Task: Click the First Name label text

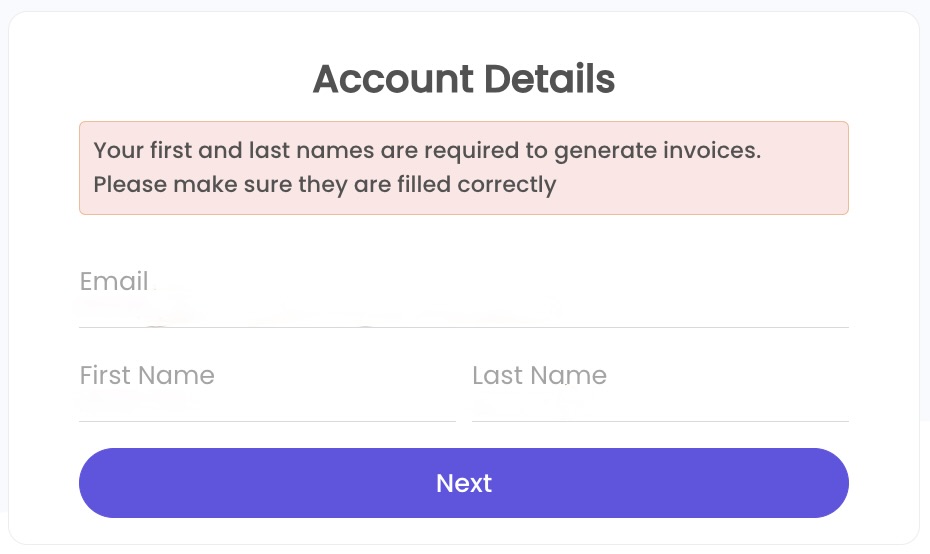Action: click(x=147, y=375)
